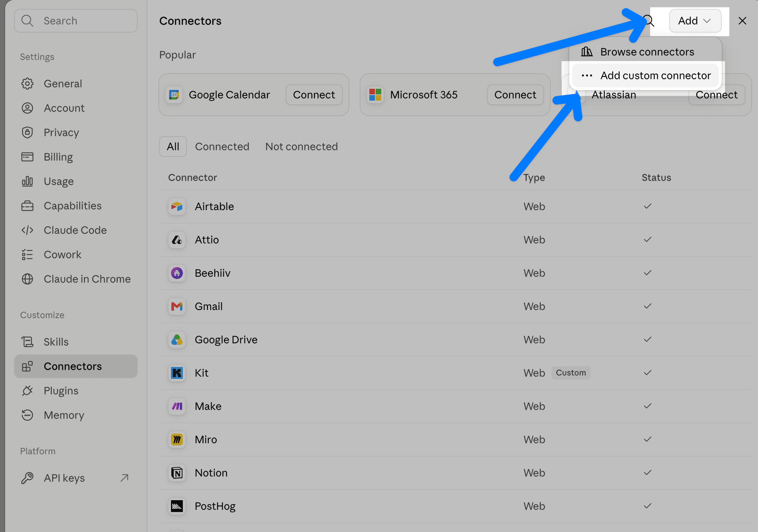Screen dimensions: 758x532
Task: Connect Google Calendar
Action: point(314,95)
